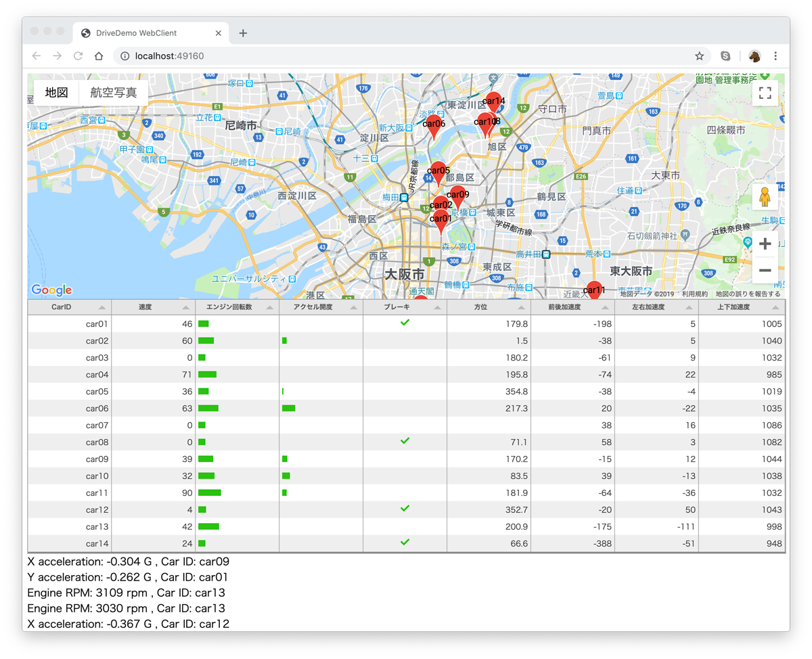Open the Chrome three-dot menu
Screen dimensions: 812x659
click(775, 56)
